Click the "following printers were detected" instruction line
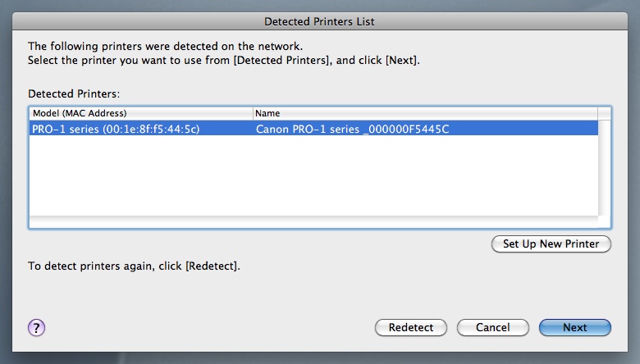Viewport: 640px width, 364px height. coord(160,46)
